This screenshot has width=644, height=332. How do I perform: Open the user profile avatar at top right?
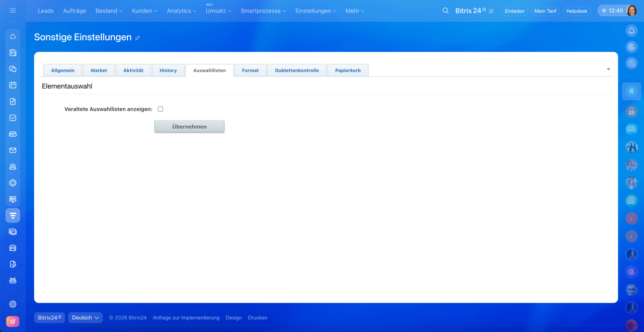[x=631, y=11]
